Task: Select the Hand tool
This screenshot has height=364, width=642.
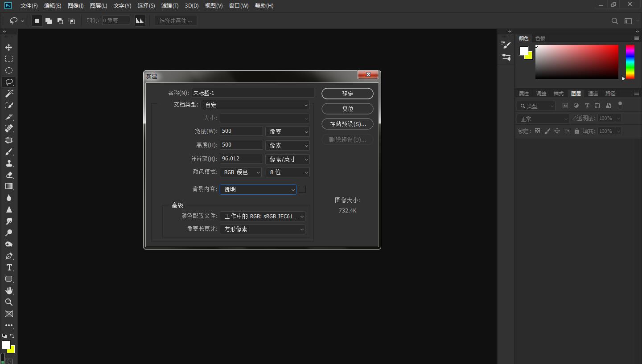Action: click(9, 290)
